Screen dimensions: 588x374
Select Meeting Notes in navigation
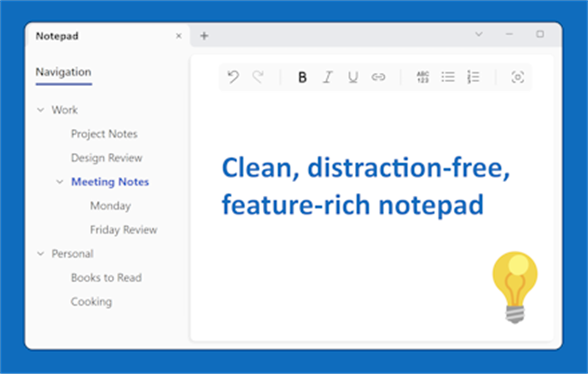pos(110,182)
